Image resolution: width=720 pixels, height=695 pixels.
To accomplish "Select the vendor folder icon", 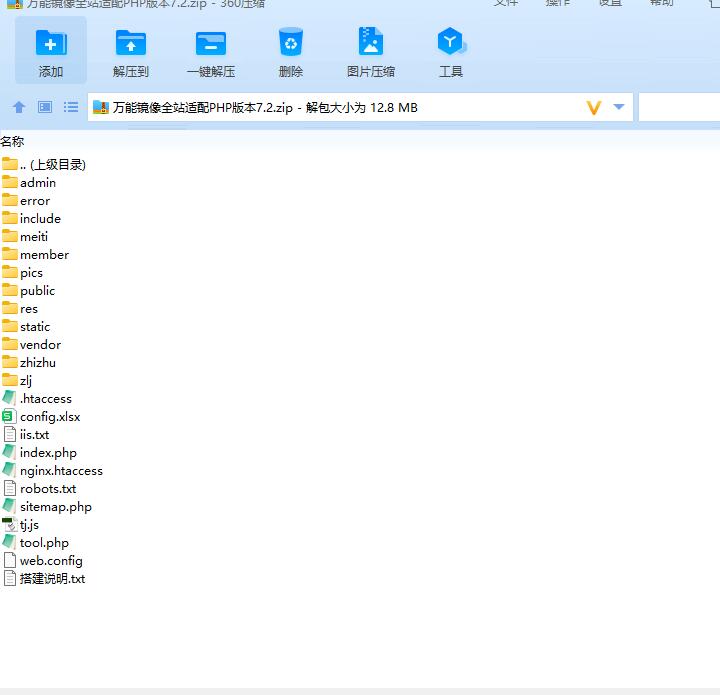I will tap(10, 344).
